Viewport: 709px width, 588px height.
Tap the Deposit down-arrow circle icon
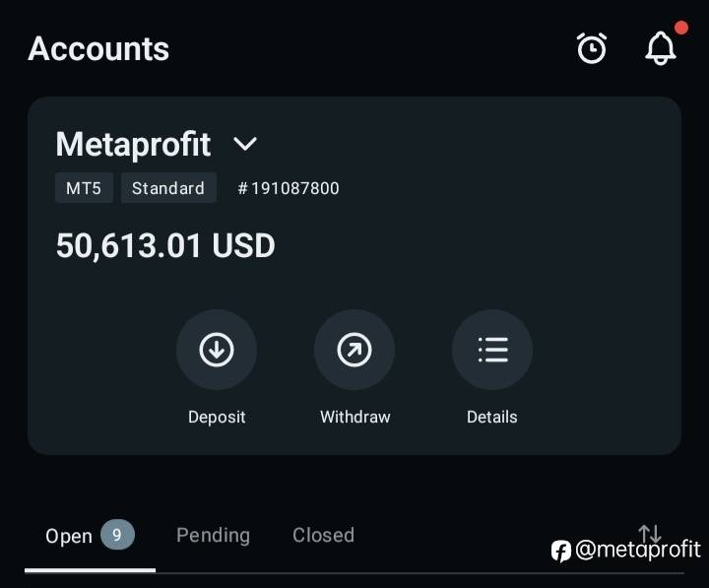pos(217,350)
